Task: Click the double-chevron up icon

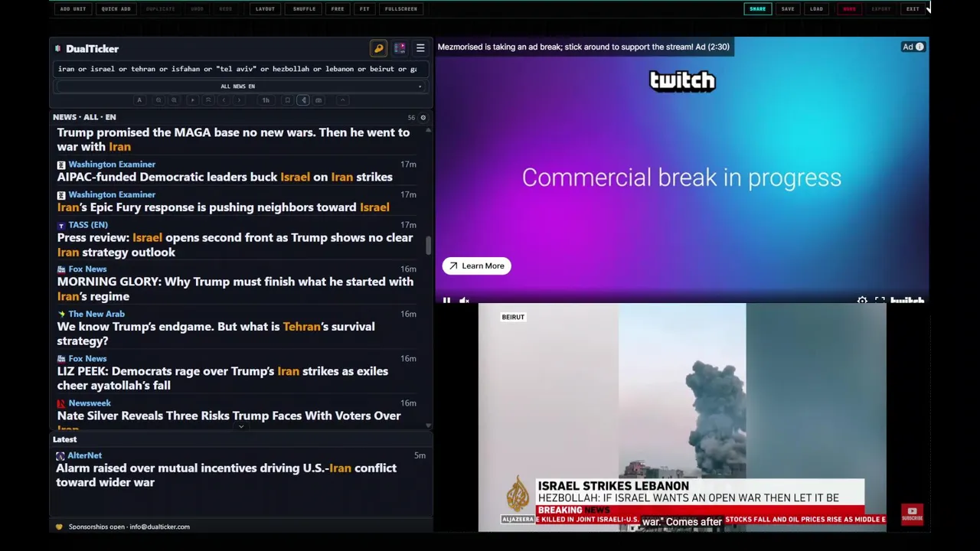Action: (208, 100)
